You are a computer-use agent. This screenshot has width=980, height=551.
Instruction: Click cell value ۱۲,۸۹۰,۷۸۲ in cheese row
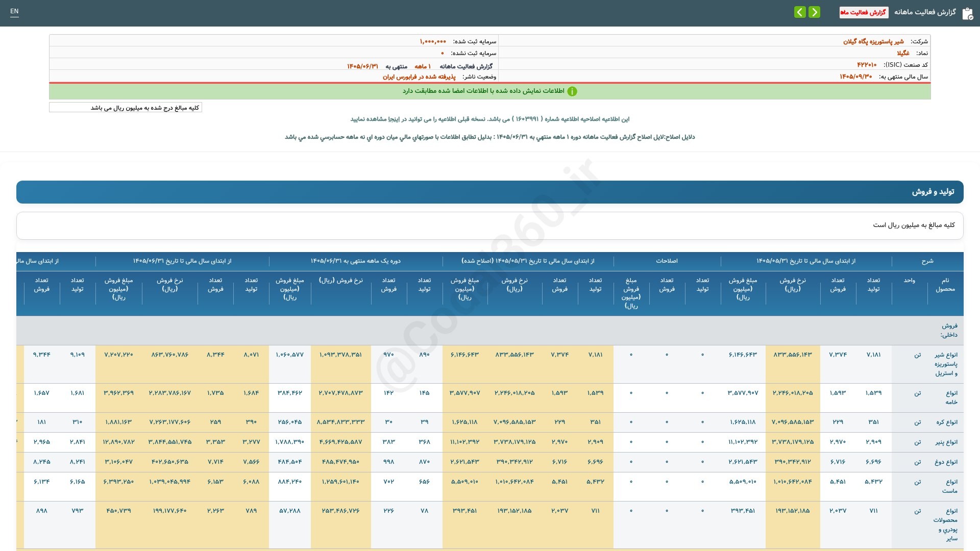click(118, 442)
